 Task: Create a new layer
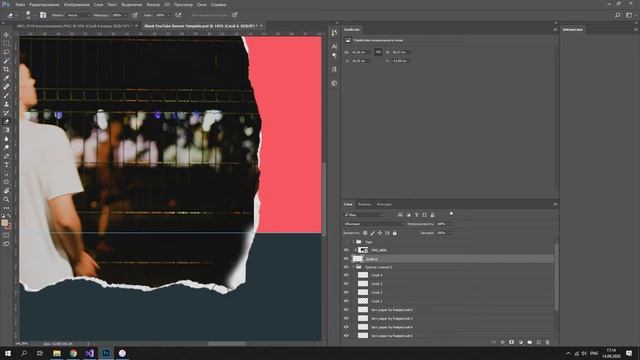[538, 342]
